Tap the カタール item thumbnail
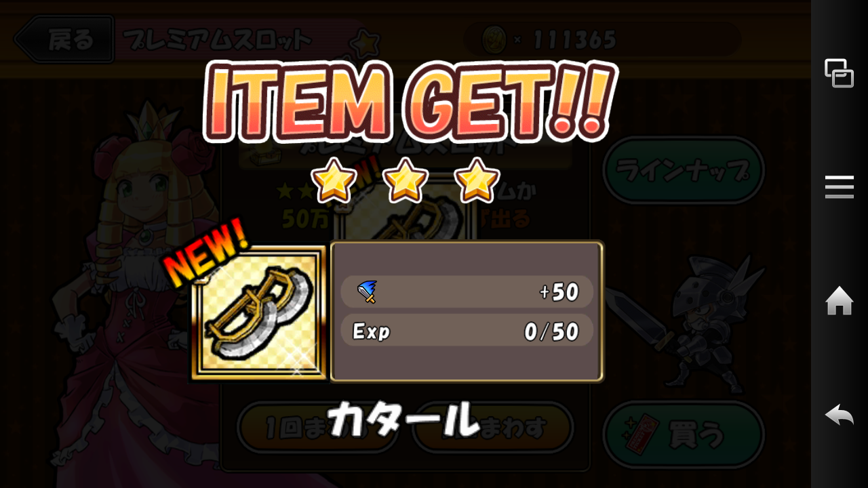This screenshot has width=868, height=488. tap(259, 312)
